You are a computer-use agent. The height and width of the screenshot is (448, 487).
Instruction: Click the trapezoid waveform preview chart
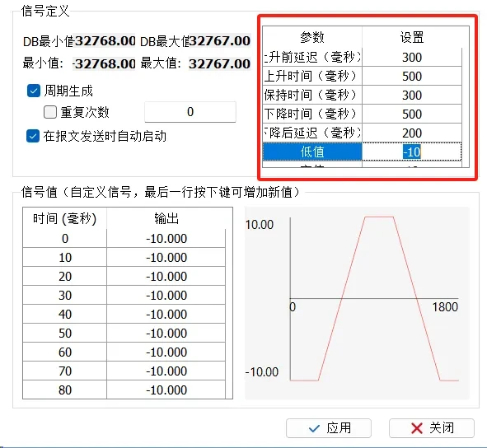point(357,303)
